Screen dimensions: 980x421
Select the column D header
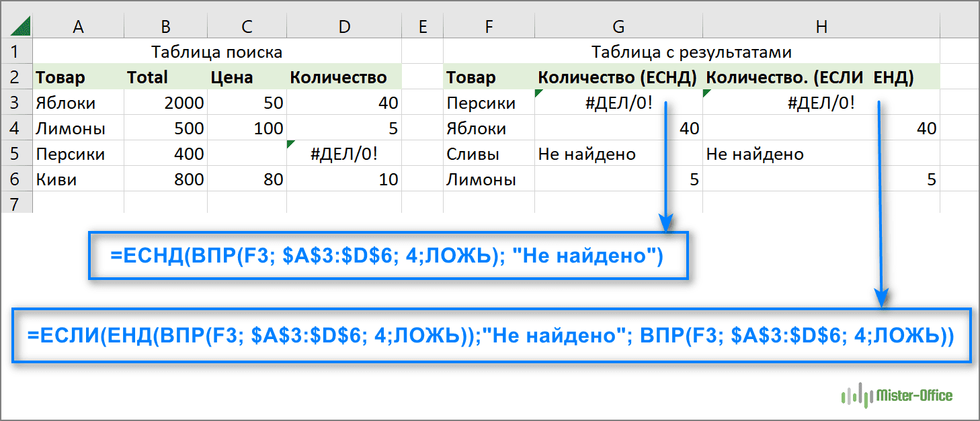[x=344, y=26]
